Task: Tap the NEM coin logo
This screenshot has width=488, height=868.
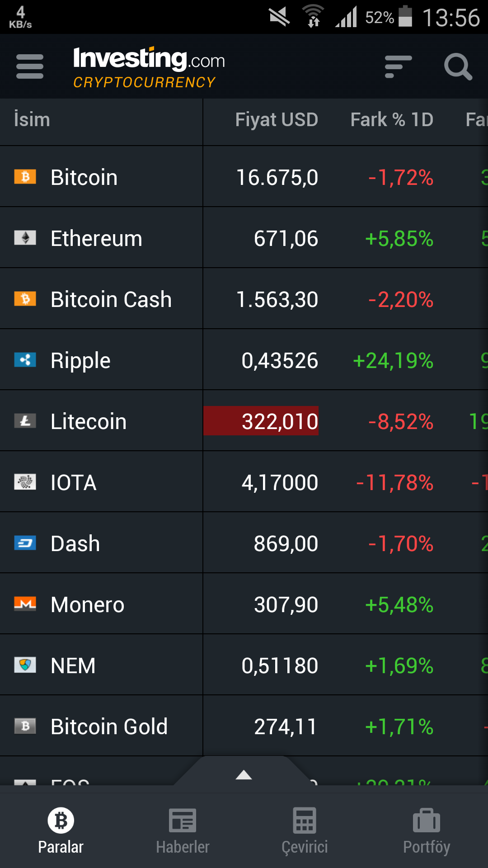Action: (x=25, y=665)
